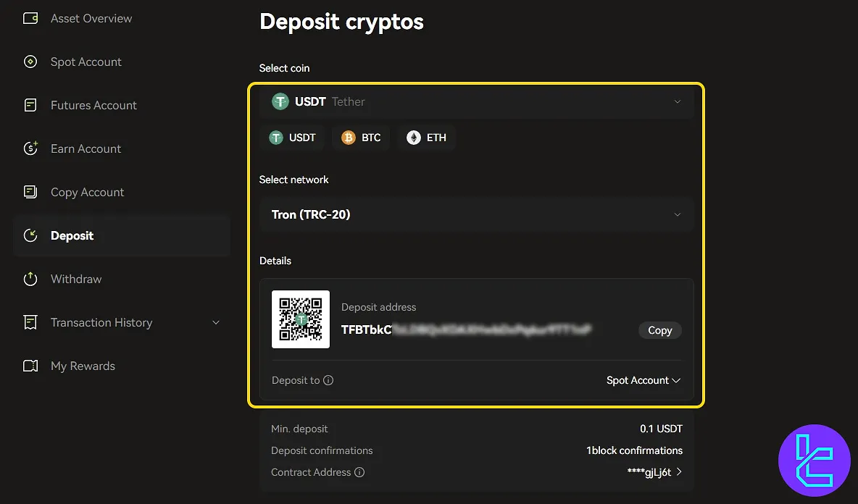Click the 0.1 USDT min deposit value

pyautogui.click(x=661, y=429)
